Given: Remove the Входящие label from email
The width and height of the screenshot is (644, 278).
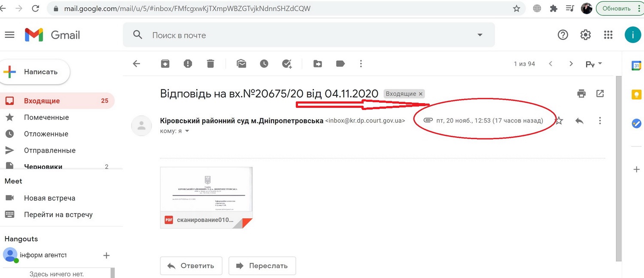Looking at the screenshot, I should coord(421,94).
